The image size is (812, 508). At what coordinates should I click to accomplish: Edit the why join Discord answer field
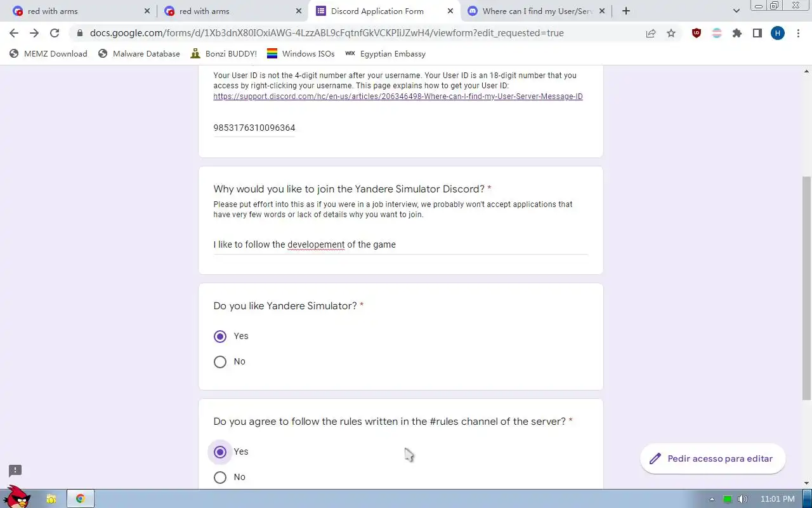pos(400,244)
